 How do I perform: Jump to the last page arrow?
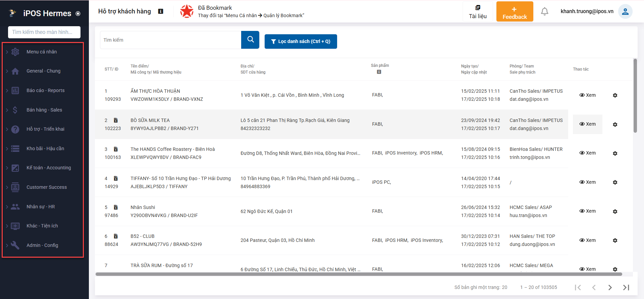(x=626, y=288)
